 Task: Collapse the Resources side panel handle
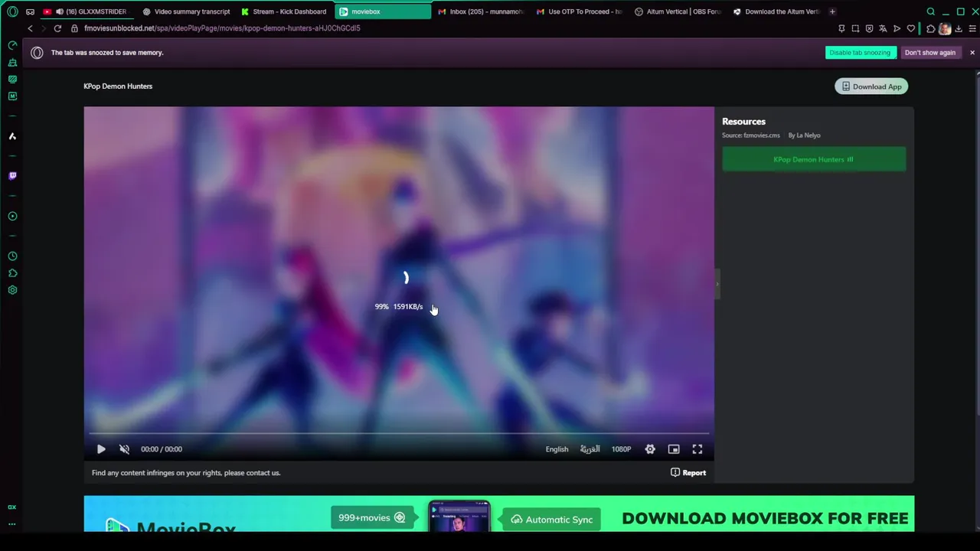717,284
